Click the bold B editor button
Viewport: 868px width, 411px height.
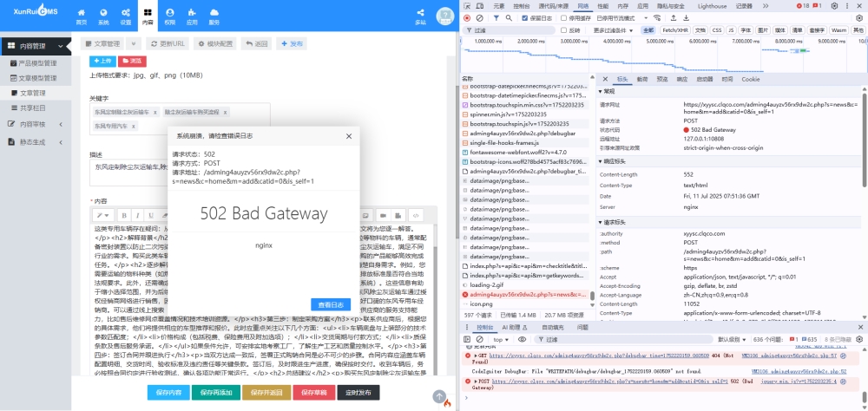(x=124, y=215)
